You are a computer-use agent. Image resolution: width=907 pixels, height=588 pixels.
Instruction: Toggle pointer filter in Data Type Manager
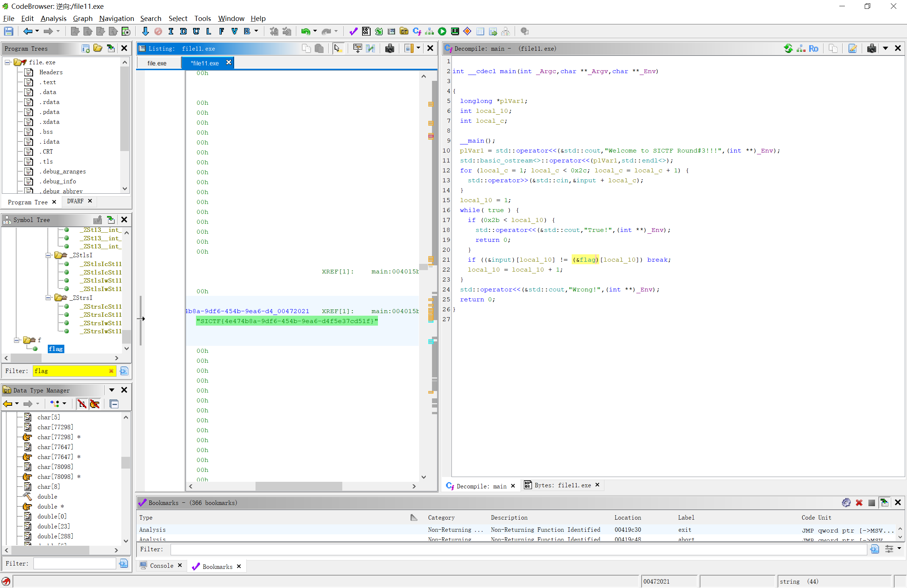[x=94, y=404]
